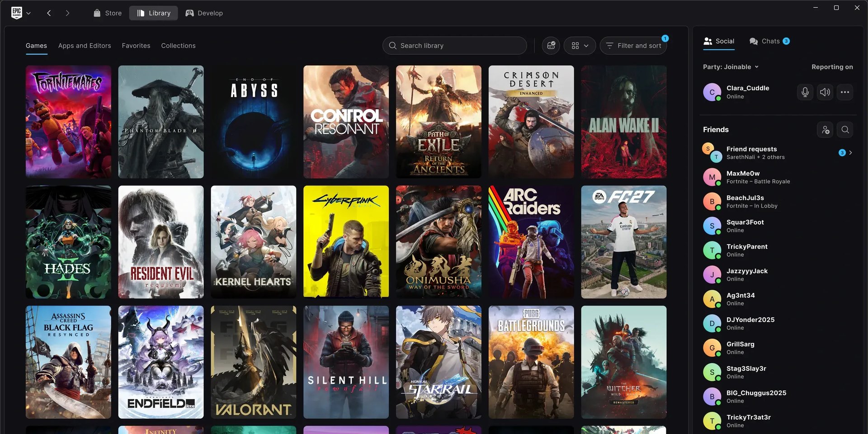
Task: Expand Friend requests with the chevron
Action: click(x=851, y=153)
